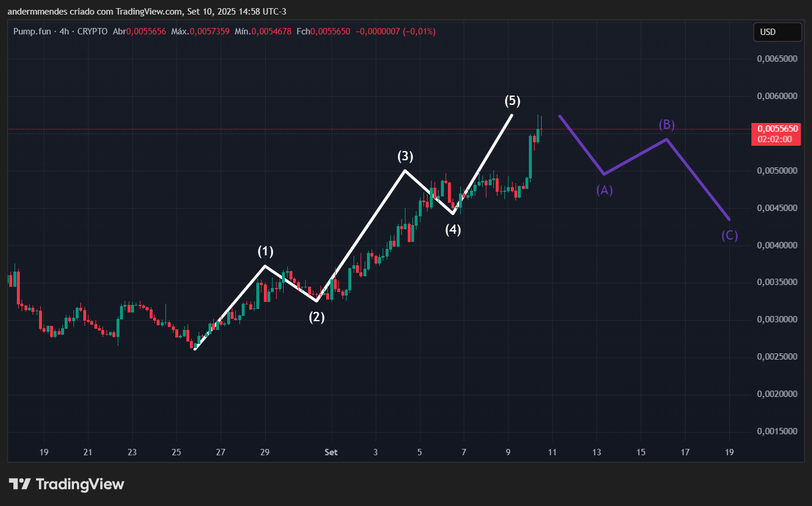Click the 25 date label on time axis
This screenshot has height=506, width=812.
click(x=176, y=452)
